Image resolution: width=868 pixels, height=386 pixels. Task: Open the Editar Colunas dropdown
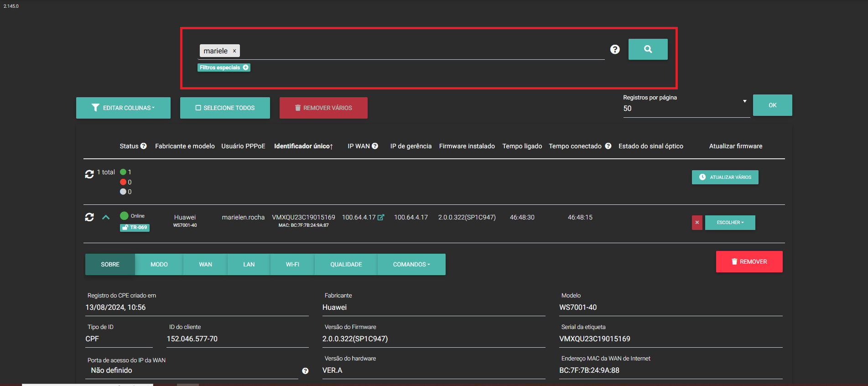coord(123,108)
